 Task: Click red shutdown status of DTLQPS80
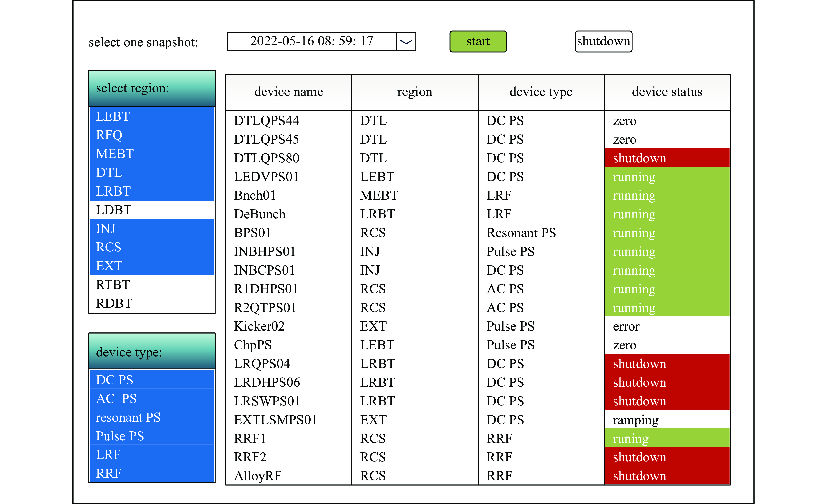(x=667, y=158)
